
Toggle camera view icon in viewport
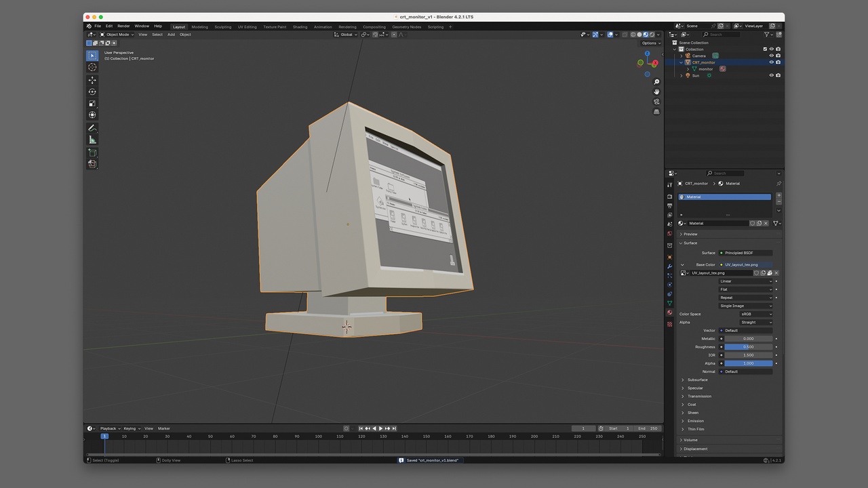(656, 102)
